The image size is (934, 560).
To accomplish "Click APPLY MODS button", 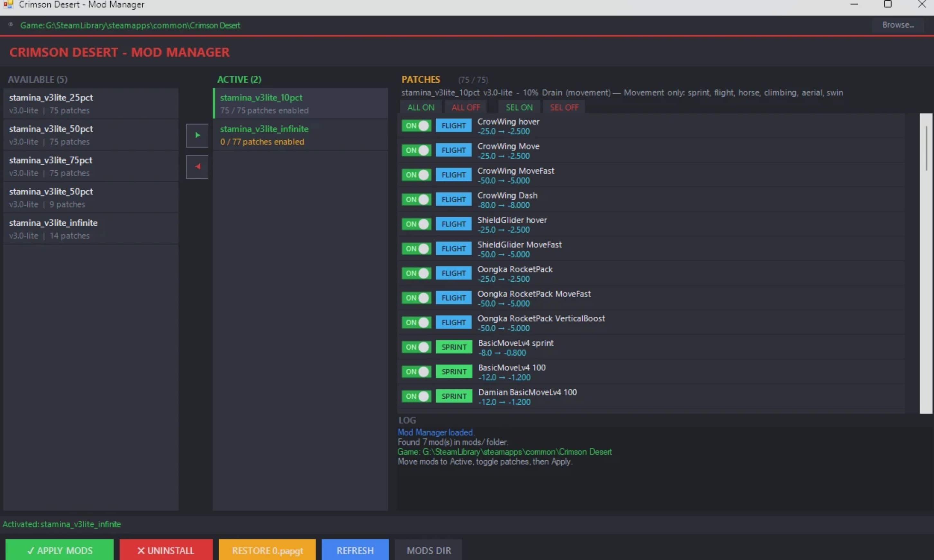I will pyautogui.click(x=59, y=550).
